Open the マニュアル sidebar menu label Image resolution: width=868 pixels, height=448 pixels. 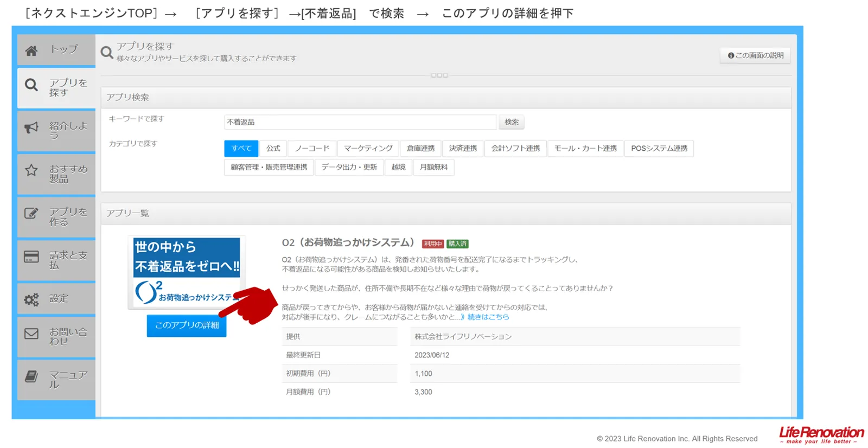68,380
